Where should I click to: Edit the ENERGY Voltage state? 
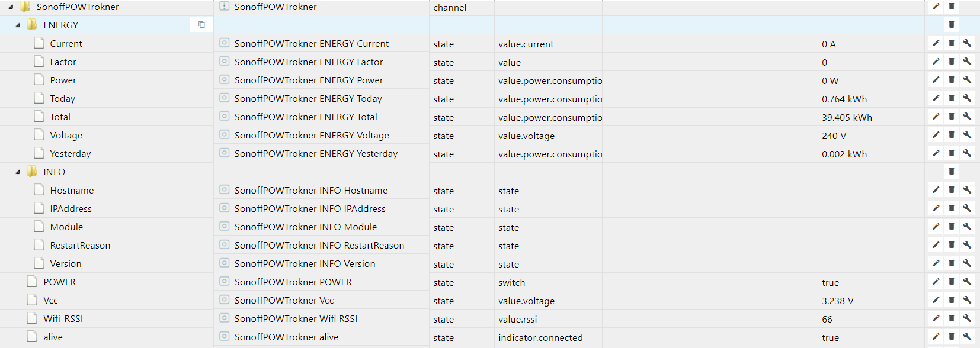(936, 135)
